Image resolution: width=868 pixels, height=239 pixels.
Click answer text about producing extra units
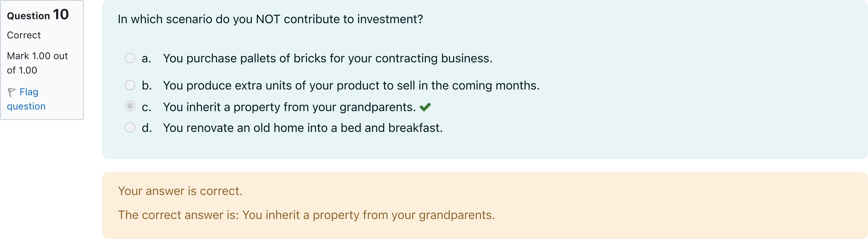point(351,85)
